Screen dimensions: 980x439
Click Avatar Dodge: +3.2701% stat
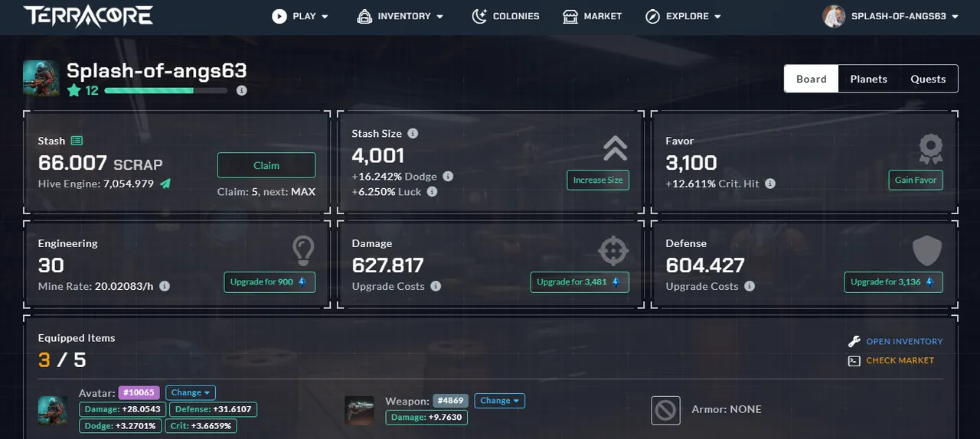click(120, 425)
